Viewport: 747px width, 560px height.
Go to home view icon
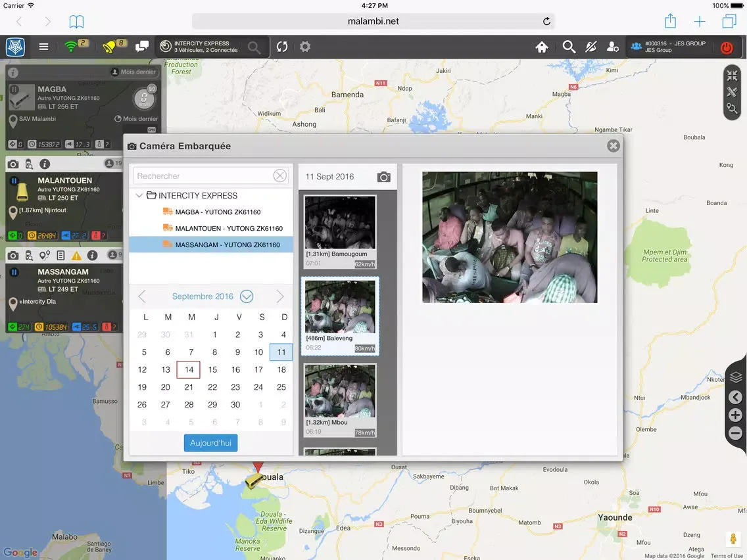(x=542, y=47)
